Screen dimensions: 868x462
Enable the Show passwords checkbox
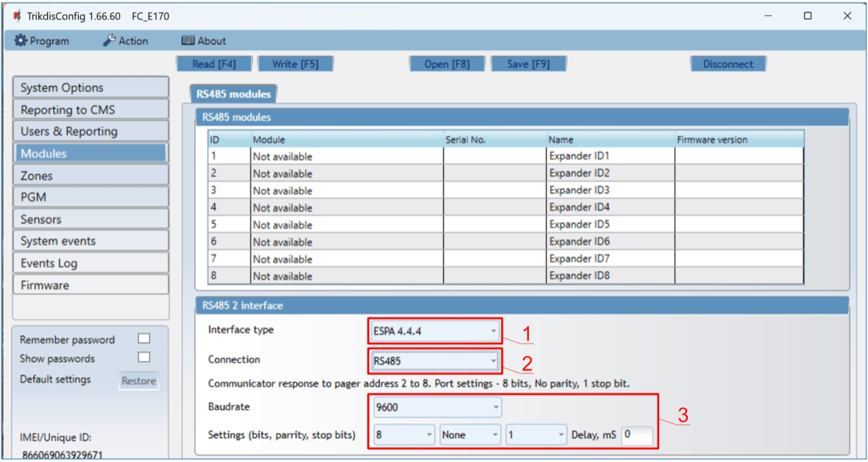144,358
